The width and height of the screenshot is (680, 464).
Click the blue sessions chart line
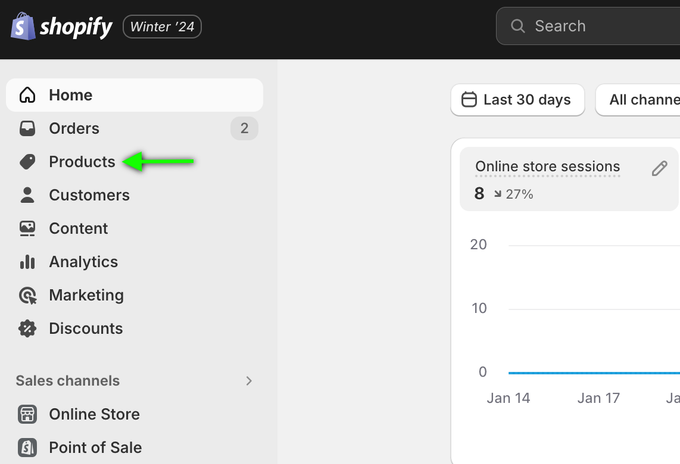tap(594, 373)
